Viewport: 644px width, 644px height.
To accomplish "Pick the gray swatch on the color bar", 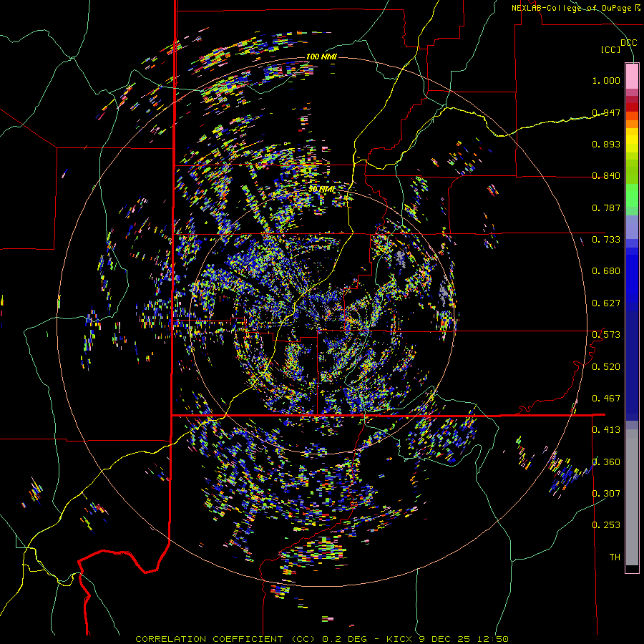I will (x=632, y=497).
